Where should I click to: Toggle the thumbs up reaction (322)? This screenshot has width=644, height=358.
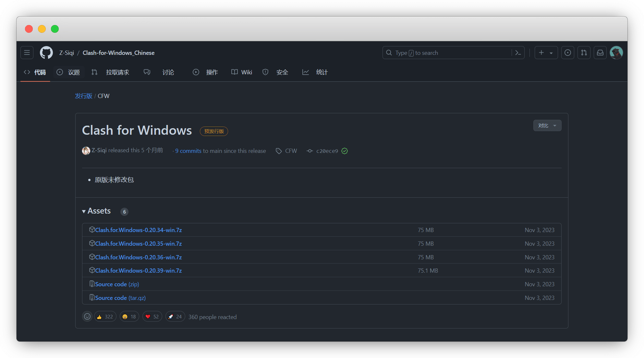coord(105,316)
